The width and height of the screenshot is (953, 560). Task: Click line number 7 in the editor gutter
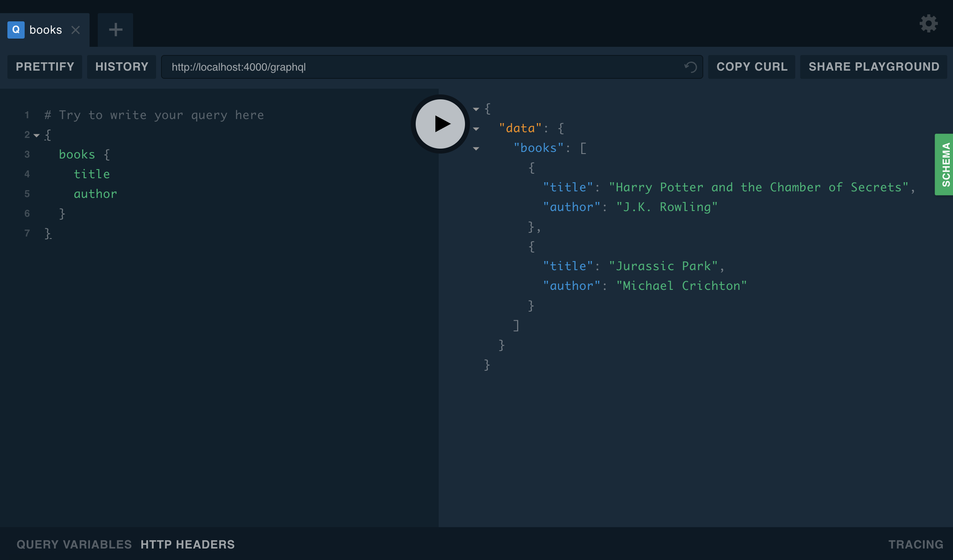[27, 233]
